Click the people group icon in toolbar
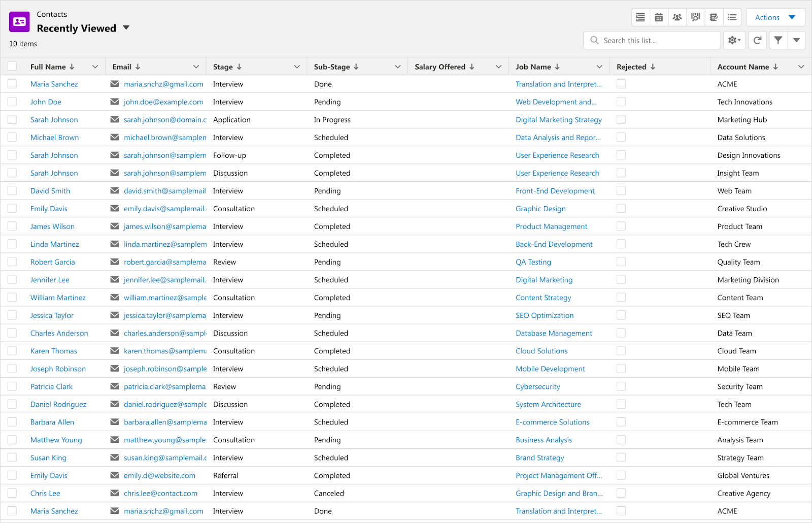Screen dimensions: 812x523 (x=677, y=17)
